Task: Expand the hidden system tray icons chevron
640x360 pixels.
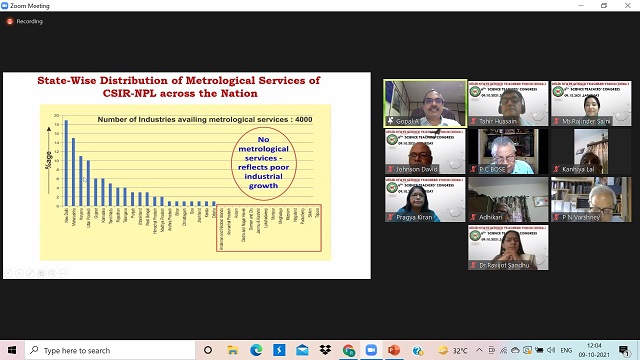Action: point(479,350)
